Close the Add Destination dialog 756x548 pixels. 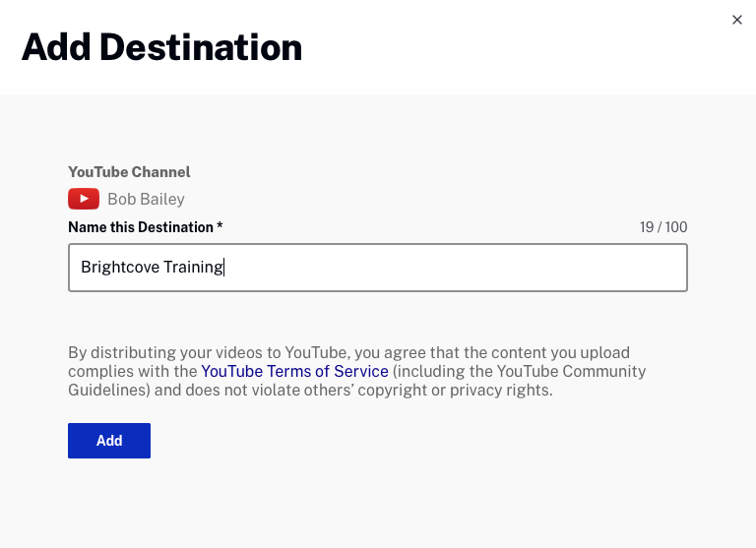pyautogui.click(x=737, y=20)
